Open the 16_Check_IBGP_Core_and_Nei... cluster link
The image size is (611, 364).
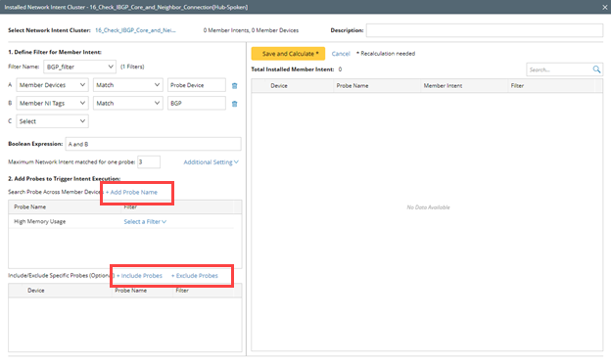pyautogui.click(x=135, y=30)
